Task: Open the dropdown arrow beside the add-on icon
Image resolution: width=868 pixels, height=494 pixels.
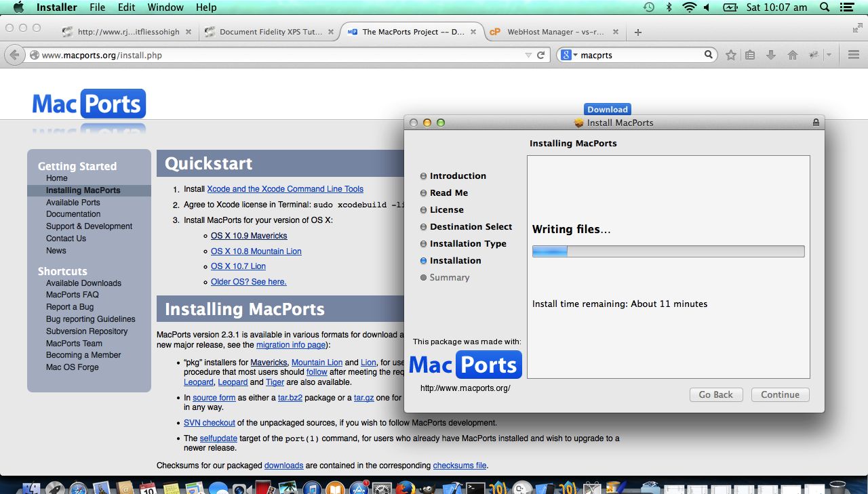Action: (829, 56)
